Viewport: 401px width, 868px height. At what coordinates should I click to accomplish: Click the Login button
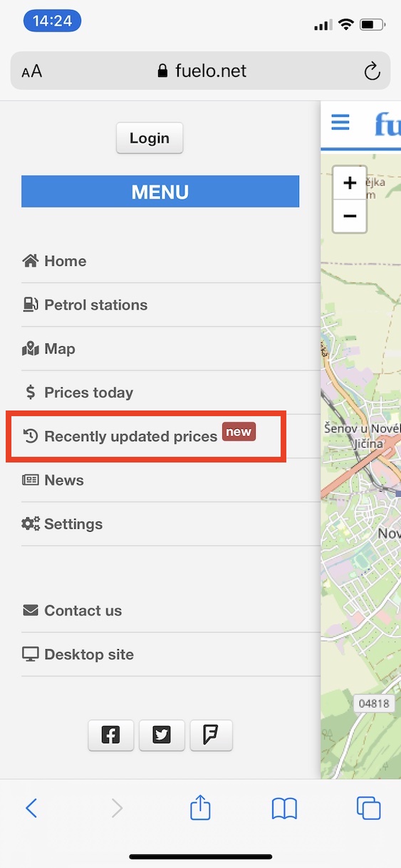pos(150,138)
